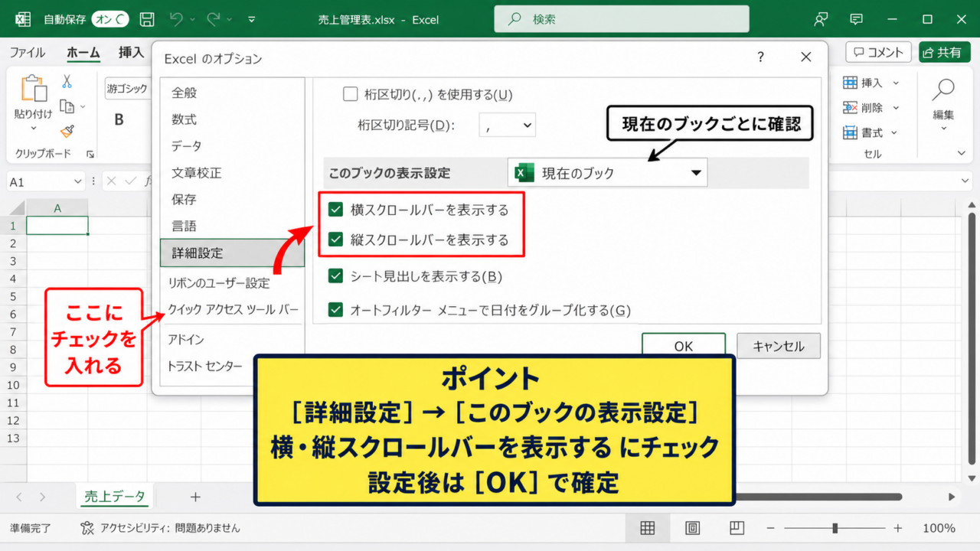The image size is (980, 551).
Task: Switch to Page Break Preview icon
Action: (737, 528)
